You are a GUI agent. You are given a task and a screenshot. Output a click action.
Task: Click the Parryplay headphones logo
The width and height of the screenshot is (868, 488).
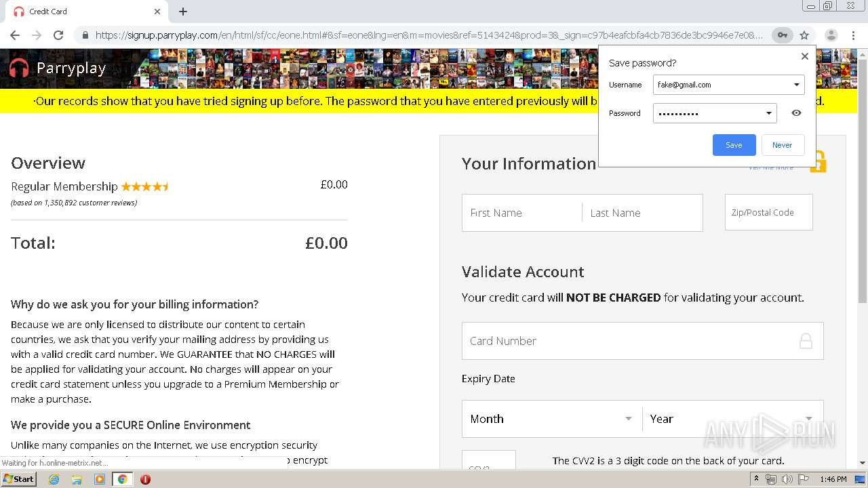[20, 68]
